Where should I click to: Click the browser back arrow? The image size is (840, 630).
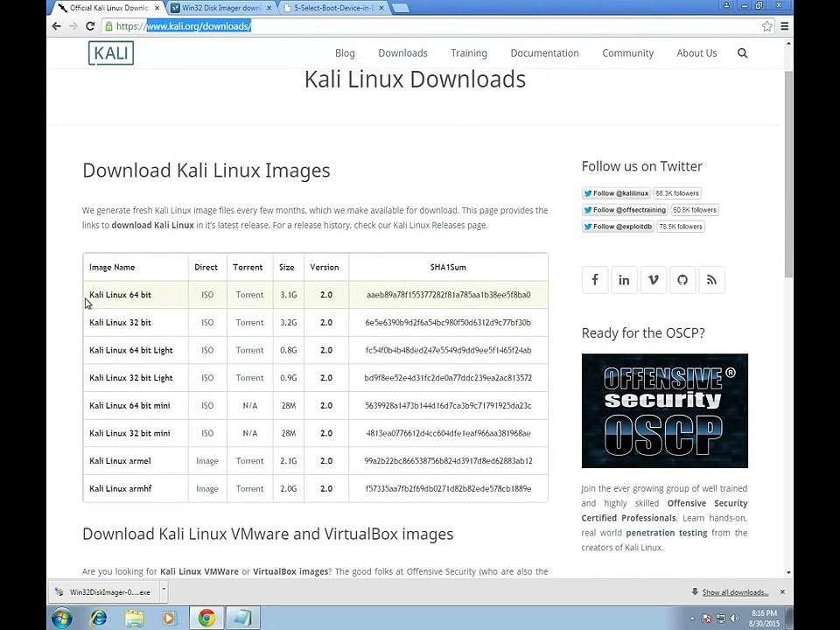(56, 26)
